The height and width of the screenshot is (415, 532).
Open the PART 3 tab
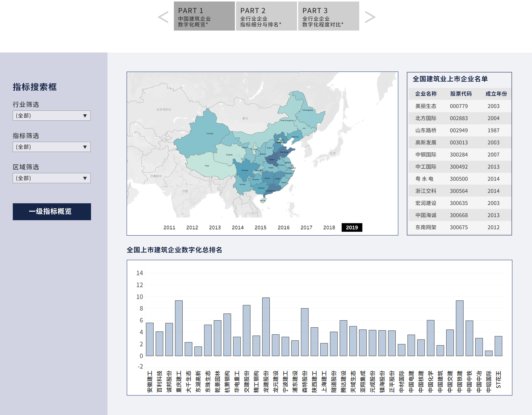click(x=328, y=16)
